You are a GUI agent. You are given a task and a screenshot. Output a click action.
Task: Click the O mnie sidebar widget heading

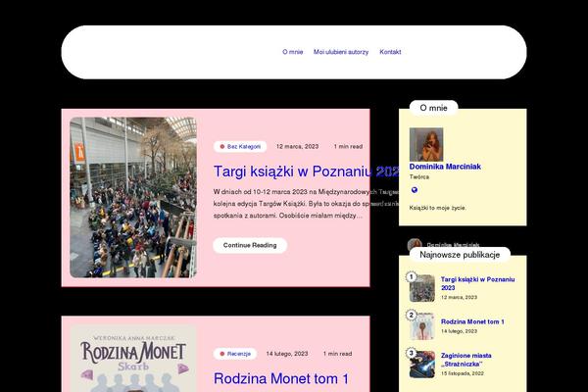point(433,108)
